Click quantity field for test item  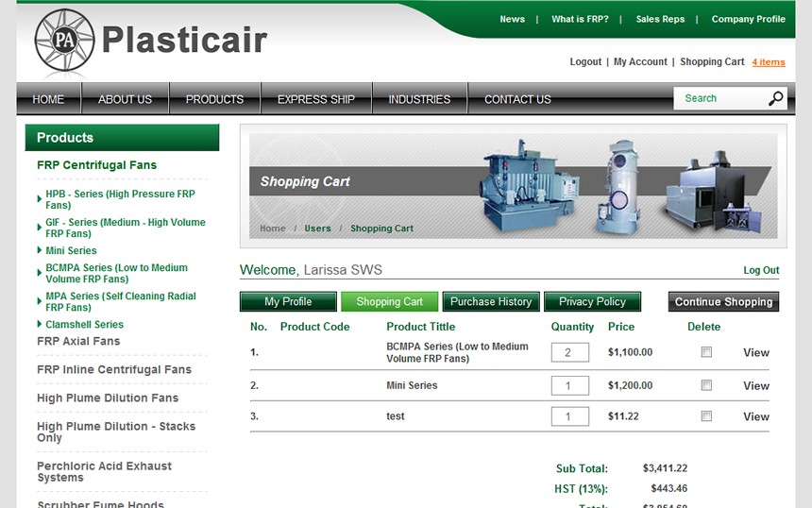click(x=569, y=416)
